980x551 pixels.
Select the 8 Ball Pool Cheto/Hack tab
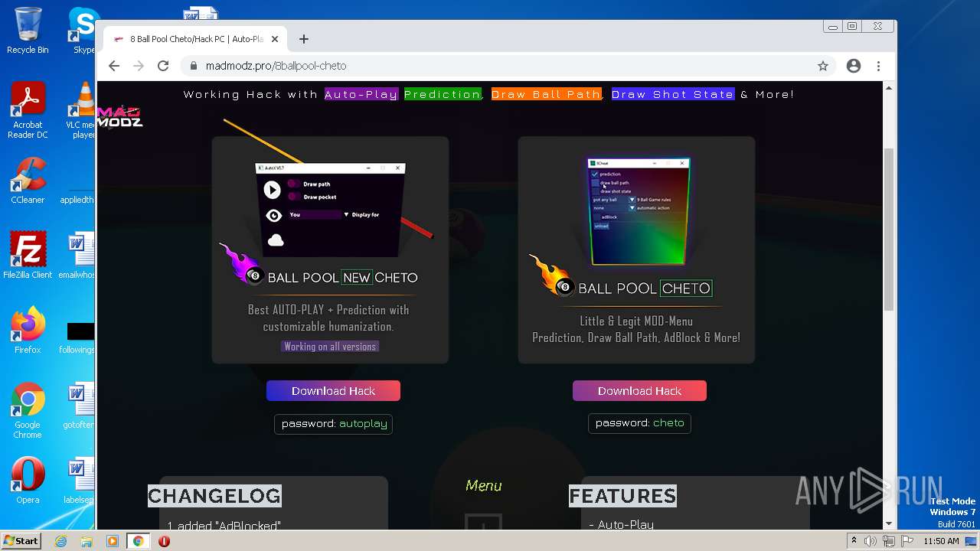pyautogui.click(x=194, y=39)
